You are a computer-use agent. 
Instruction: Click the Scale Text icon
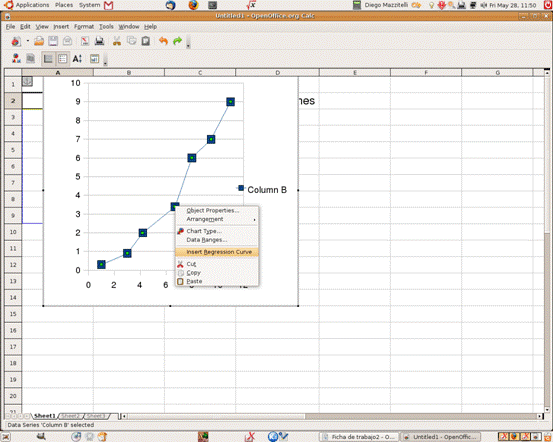[x=77, y=59]
